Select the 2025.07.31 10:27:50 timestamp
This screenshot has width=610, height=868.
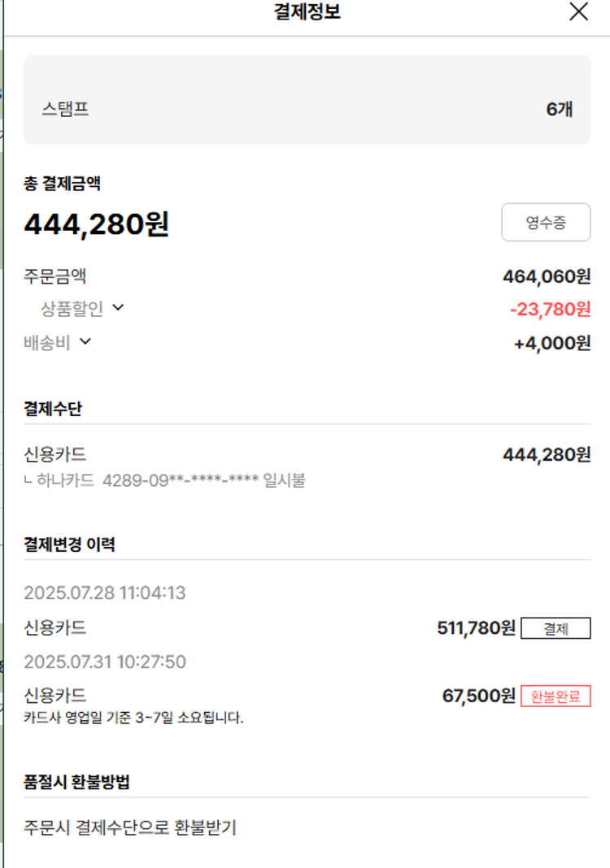[105, 662]
